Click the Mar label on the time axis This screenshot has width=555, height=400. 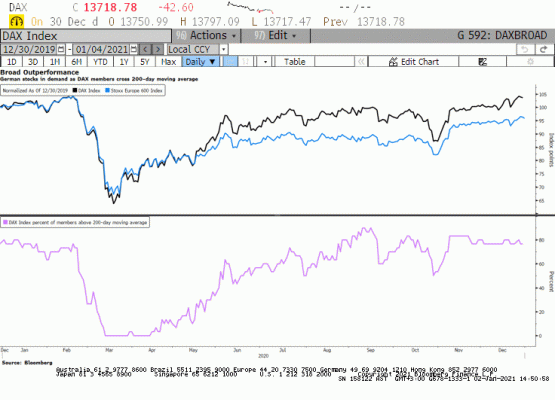click(109, 350)
